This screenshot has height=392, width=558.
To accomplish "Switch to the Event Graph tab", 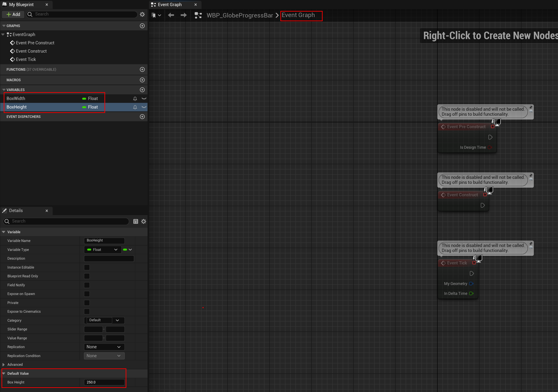I will pos(170,5).
